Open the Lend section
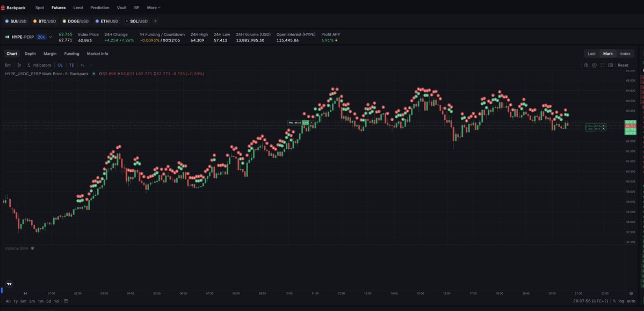The image size is (644, 311). pos(78,8)
